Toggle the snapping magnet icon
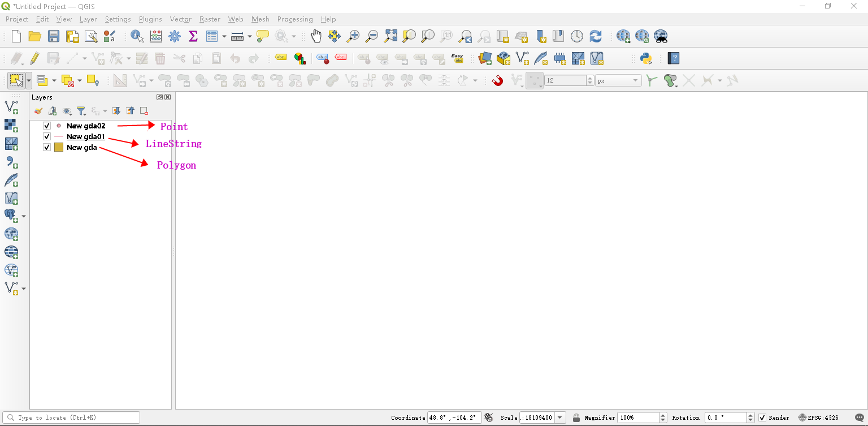 pyautogui.click(x=497, y=80)
